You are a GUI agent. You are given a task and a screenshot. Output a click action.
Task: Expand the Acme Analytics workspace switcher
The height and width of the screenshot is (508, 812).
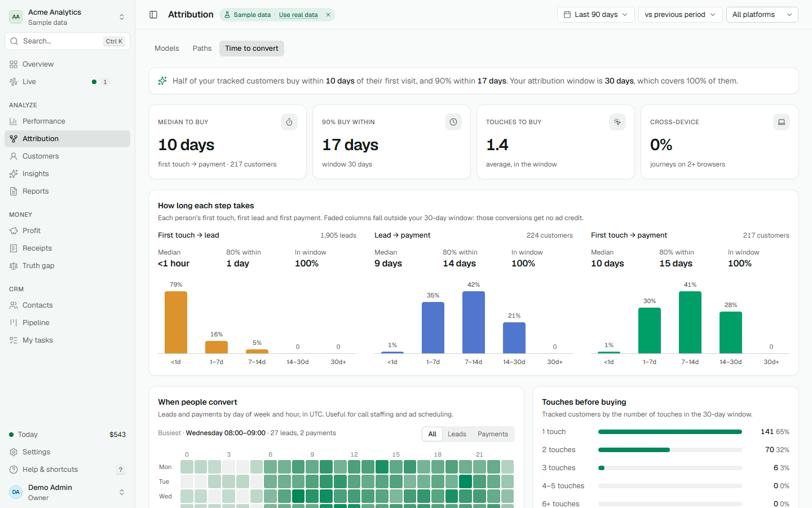click(x=67, y=17)
